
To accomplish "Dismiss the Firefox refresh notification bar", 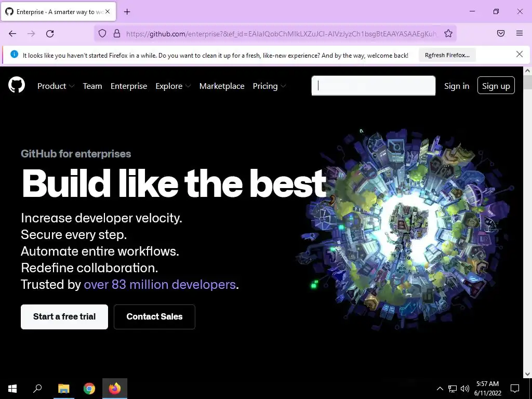I will pyautogui.click(x=520, y=54).
